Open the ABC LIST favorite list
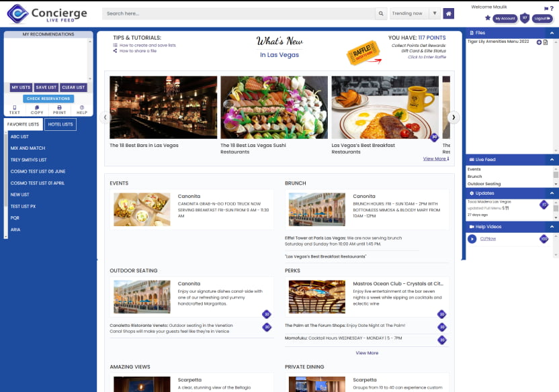 coord(19,137)
